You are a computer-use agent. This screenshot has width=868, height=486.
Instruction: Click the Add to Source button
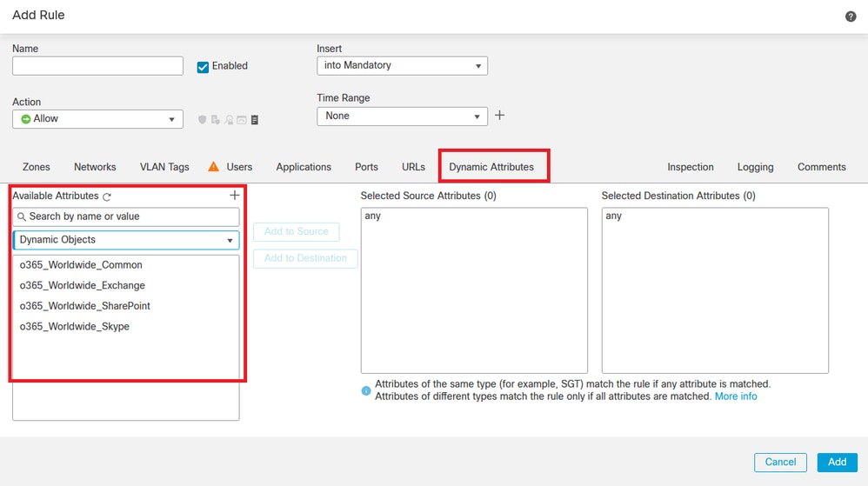tap(297, 231)
